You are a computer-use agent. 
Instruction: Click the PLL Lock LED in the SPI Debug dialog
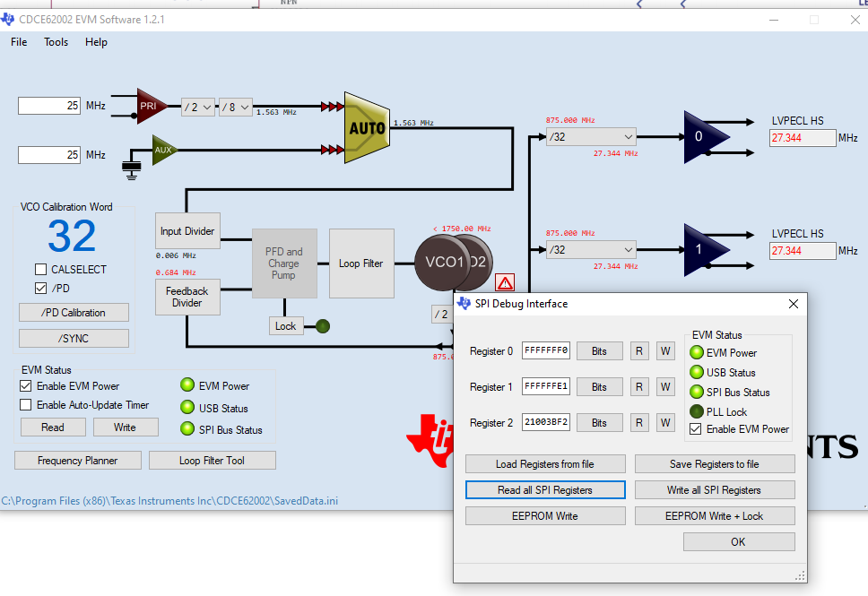[x=697, y=411]
